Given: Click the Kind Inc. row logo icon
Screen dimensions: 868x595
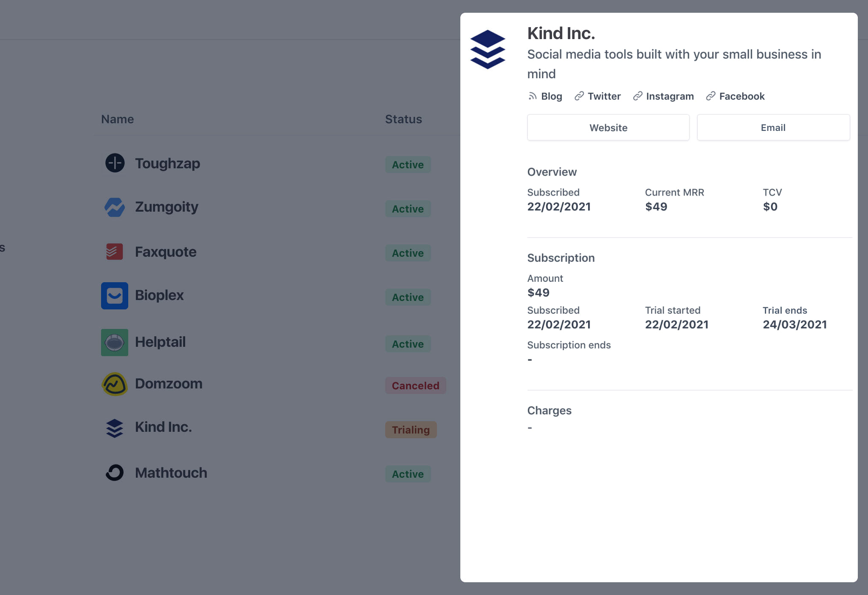Looking at the screenshot, I should click(x=115, y=428).
